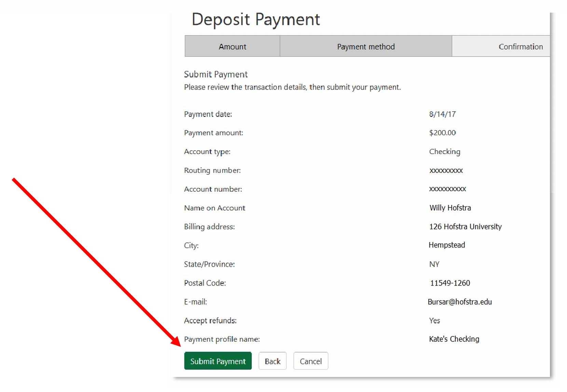The height and width of the screenshot is (392, 567).
Task: Click the Deposit Payment page title
Action: pos(255,19)
